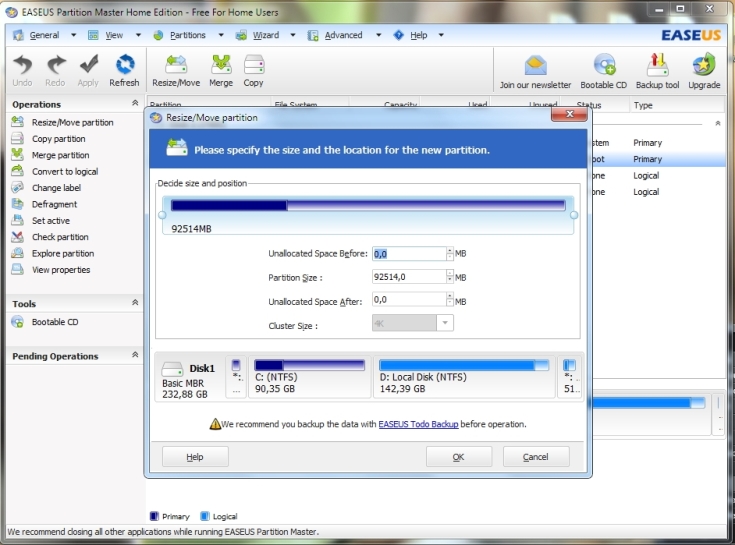Open the General menu
The image size is (735, 545).
(x=44, y=35)
